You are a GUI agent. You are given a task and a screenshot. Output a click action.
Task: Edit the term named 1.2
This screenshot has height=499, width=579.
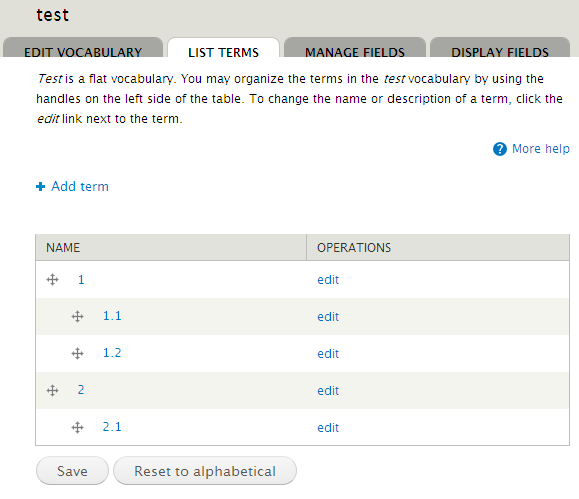pos(328,353)
